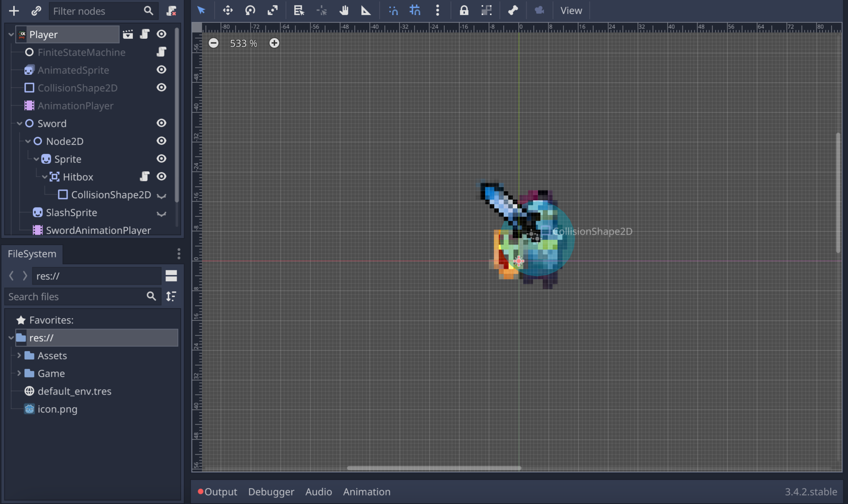The width and height of the screenshot is (848, 504).
Task: Zoom in using the plus button
Action: (275, 43)
